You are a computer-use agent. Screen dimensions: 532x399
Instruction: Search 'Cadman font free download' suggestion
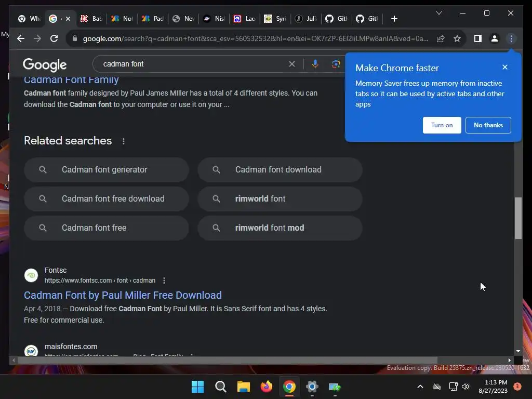pos(106,199)
